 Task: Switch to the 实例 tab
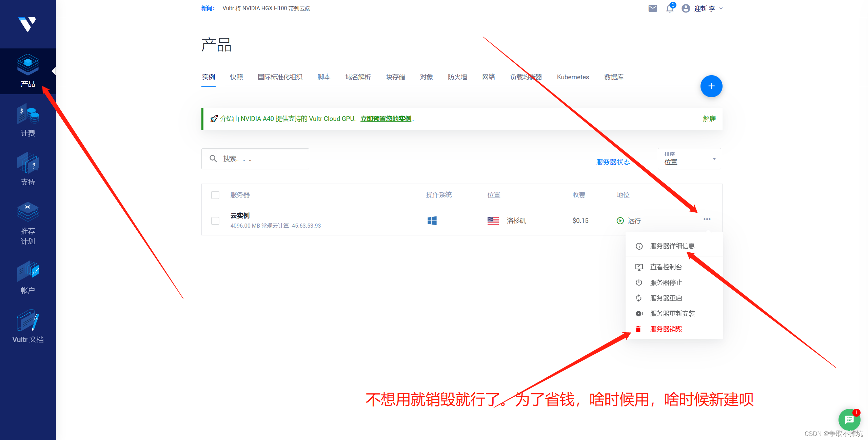click(x=209, y=77)
